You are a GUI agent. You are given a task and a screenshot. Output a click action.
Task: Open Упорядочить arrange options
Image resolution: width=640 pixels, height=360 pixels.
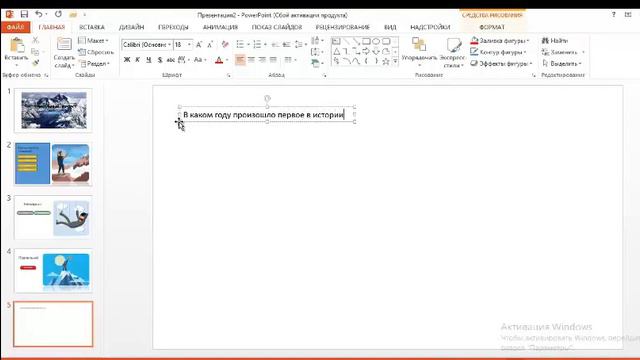419,51
